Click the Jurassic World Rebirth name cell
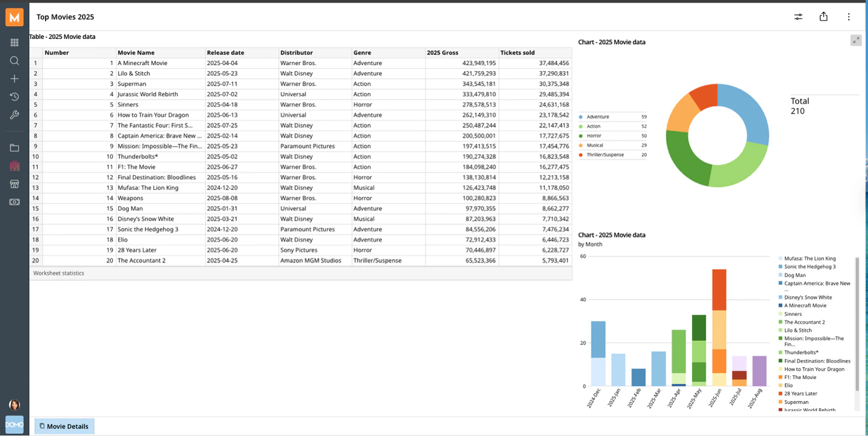 [x=160, y=94]
